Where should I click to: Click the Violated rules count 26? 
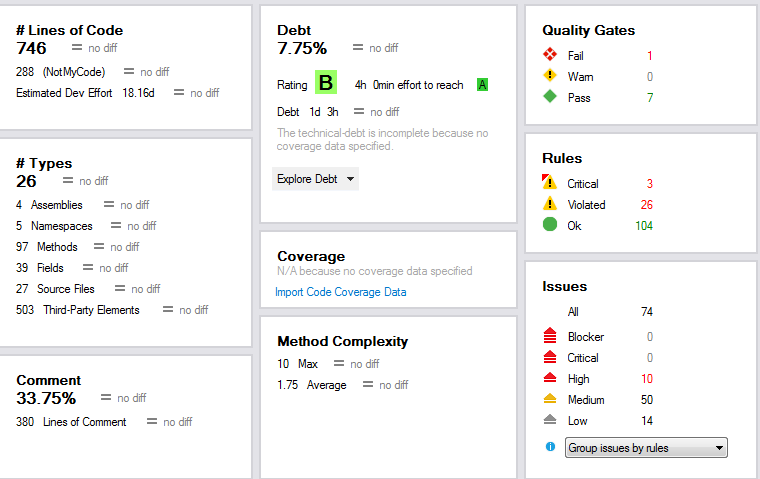point(647,205)
